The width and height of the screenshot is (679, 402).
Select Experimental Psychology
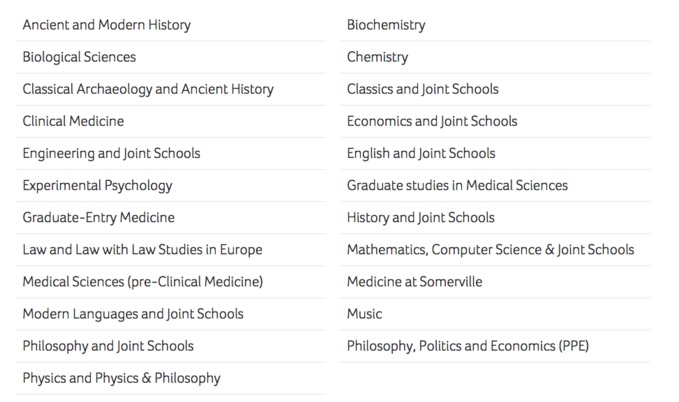coord(97,185)
